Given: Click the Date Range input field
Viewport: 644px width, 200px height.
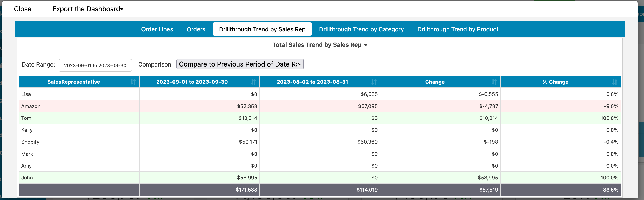Looking at the screenshot, I should pos(95,65).
